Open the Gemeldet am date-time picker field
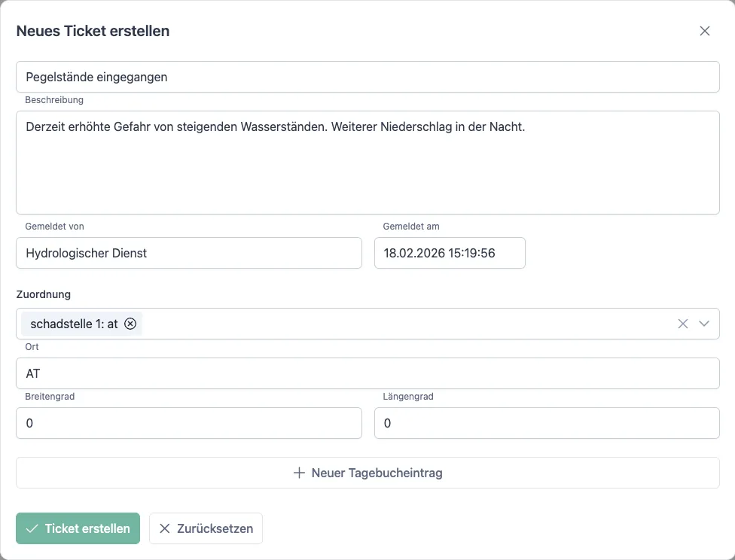 click(x=450, y=253)
